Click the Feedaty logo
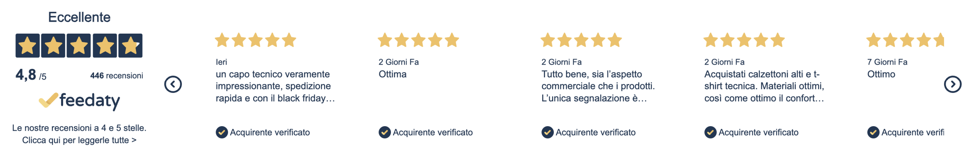The width and height of the screenshot is (980, 161). [80, 101]
